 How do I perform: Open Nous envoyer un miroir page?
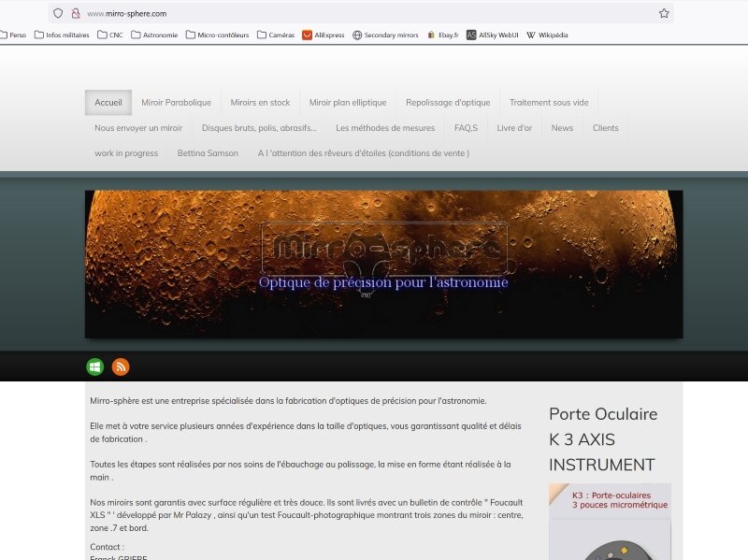(138, 128)
